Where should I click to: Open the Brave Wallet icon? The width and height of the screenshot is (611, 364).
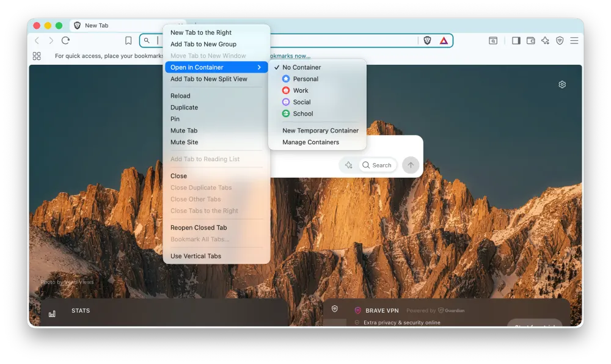(531, 40)
